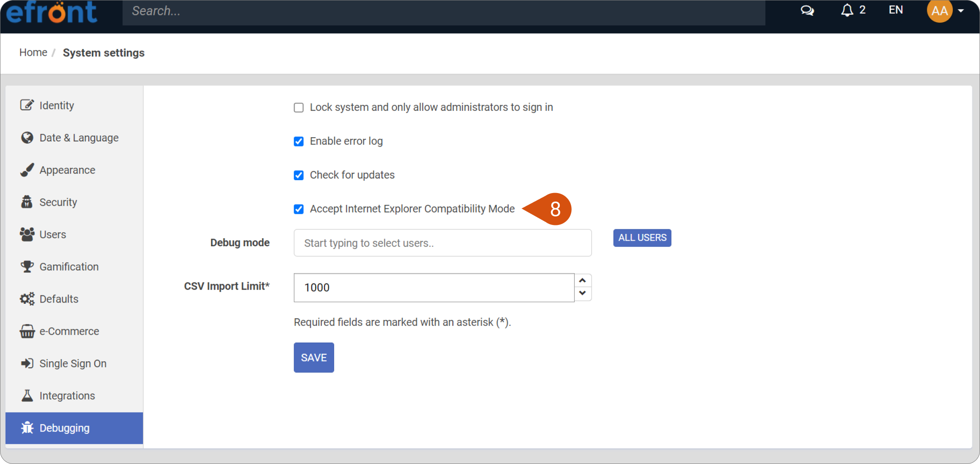This screenshot has height=464, width=980.
Task: Increase CSV Import Limit with up arrow
Action: point(583,280)
